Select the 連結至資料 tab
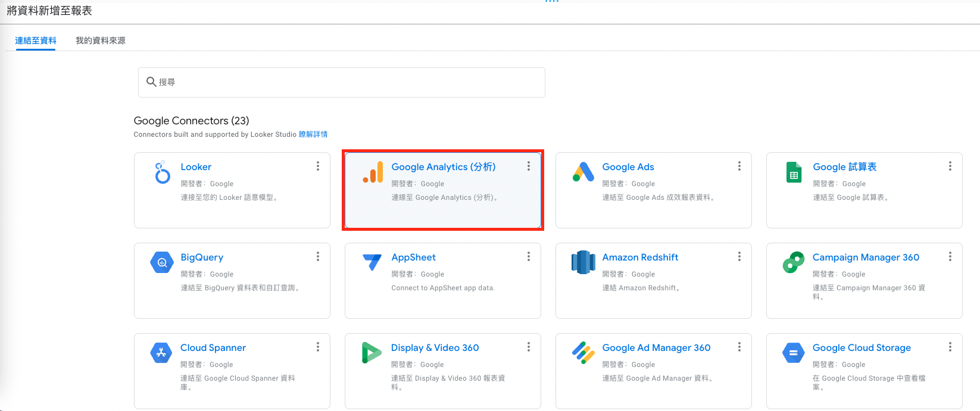 pos(36,40)
